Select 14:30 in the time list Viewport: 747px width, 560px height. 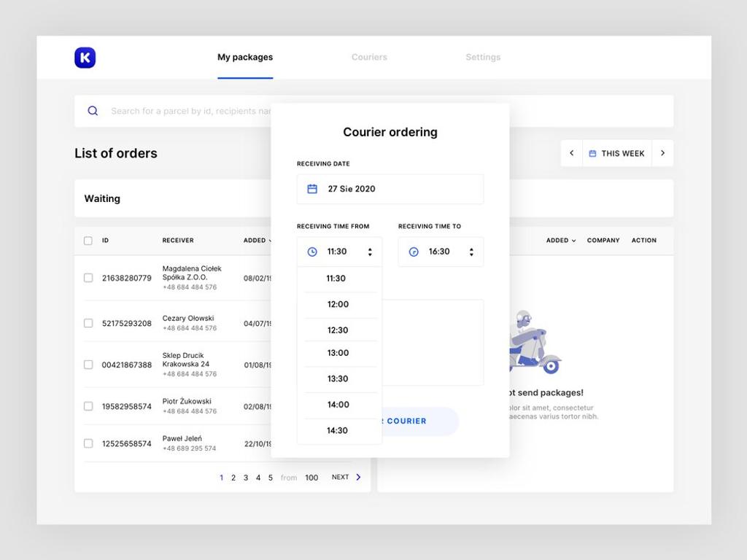click(337, 430)
